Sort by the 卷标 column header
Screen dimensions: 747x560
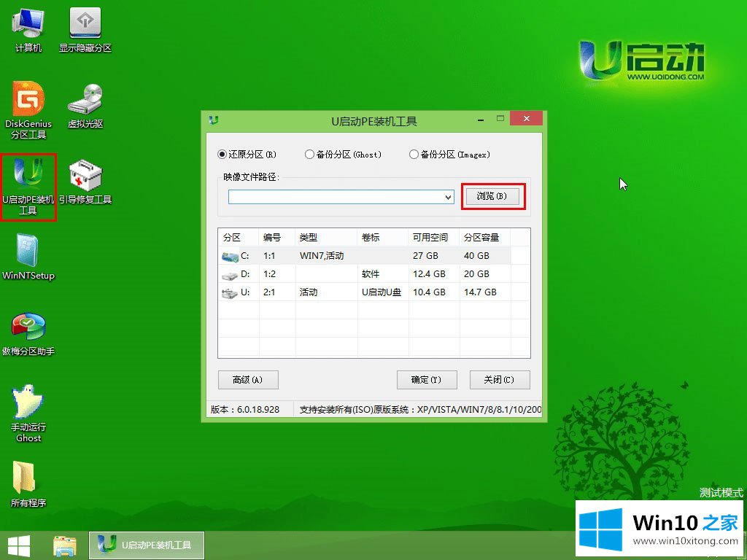(x=383, y=237)
